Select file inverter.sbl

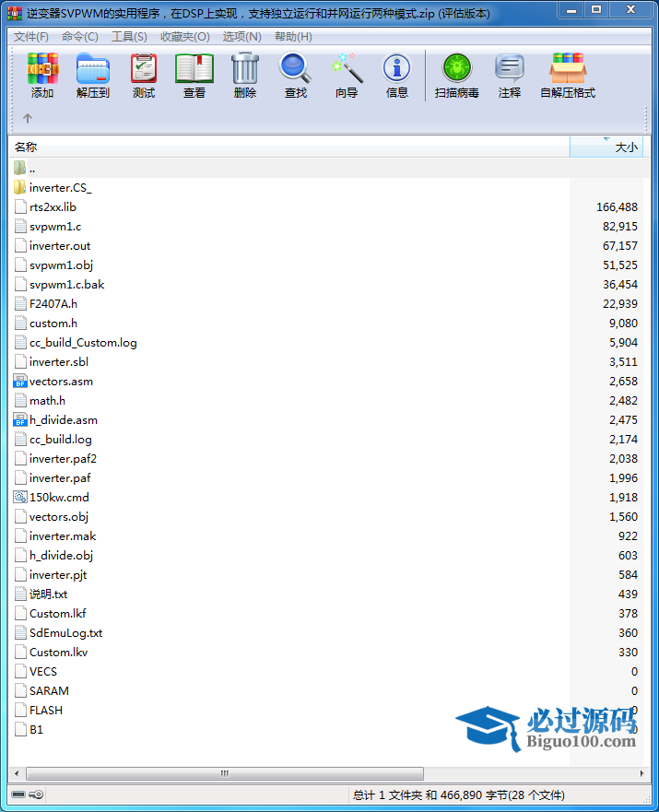pos(59,361)
